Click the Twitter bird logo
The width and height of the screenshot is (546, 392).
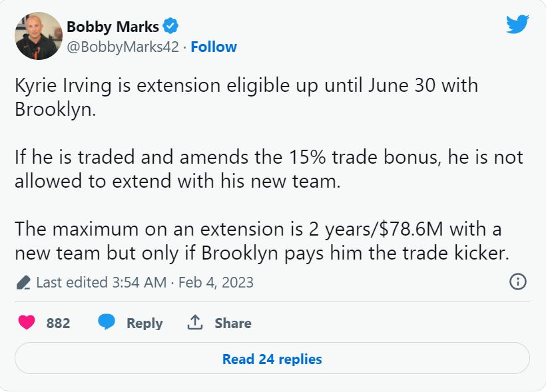pos(517,25)
